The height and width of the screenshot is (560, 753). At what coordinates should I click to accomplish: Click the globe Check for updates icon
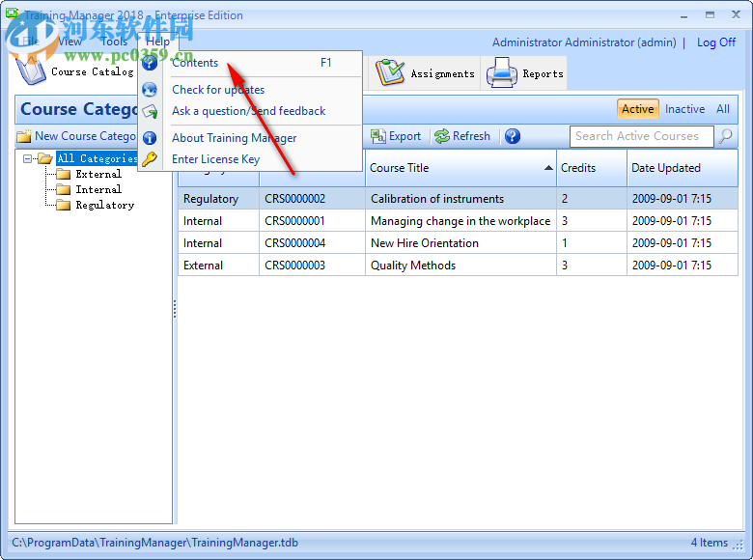click(x=150, y=90)
